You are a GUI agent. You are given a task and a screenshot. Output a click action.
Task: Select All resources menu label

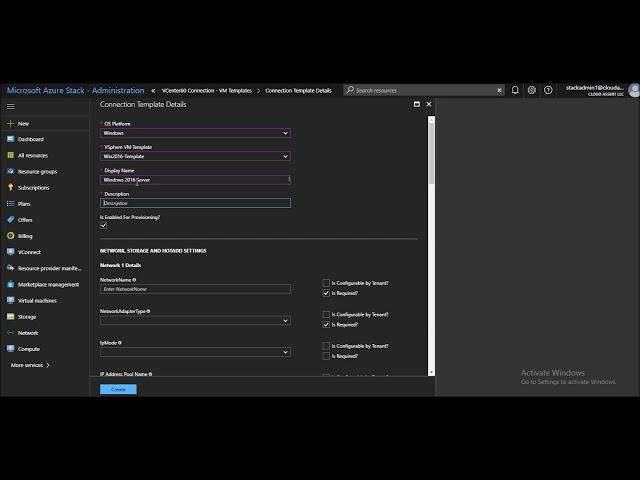tap(33, 156)
